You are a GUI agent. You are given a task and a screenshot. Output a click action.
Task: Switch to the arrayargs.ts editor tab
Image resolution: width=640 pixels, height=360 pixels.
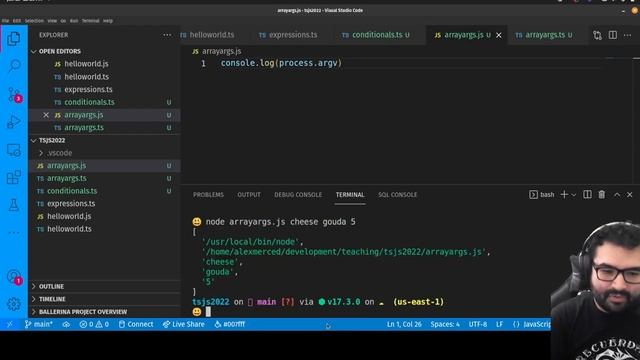545,35
